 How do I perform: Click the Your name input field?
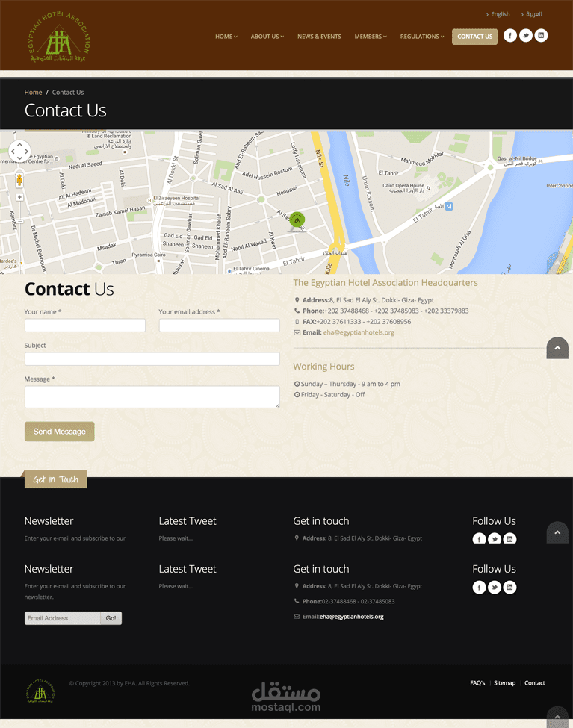pyautogui.click(x=85, y=325)
